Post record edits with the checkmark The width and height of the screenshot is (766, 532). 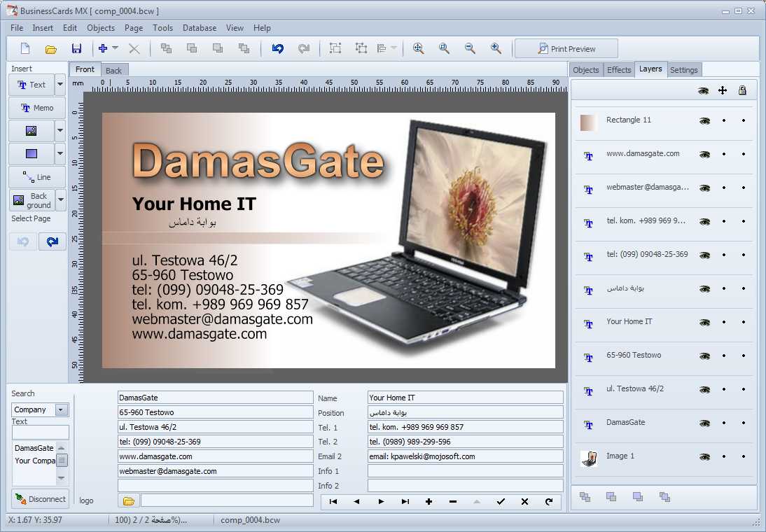pos(500,501)
